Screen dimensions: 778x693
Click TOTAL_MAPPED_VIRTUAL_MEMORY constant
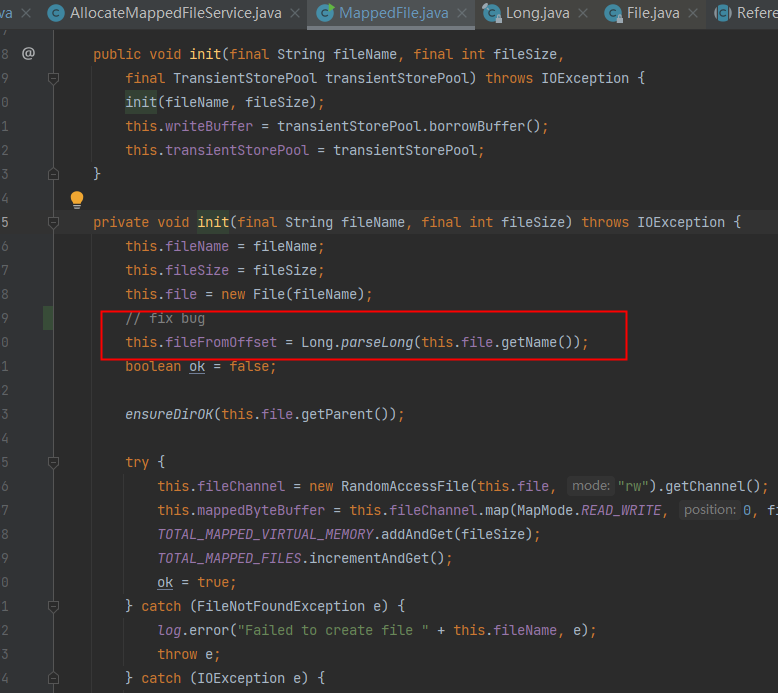[x=265, y=534]
